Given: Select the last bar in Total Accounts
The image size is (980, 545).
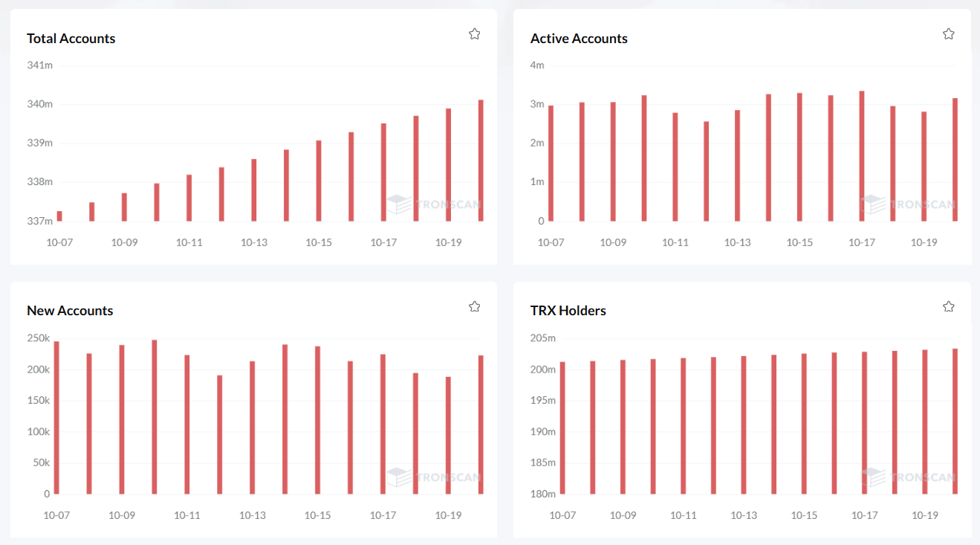Looking at the screenshot, I should [x=481, y=161].
